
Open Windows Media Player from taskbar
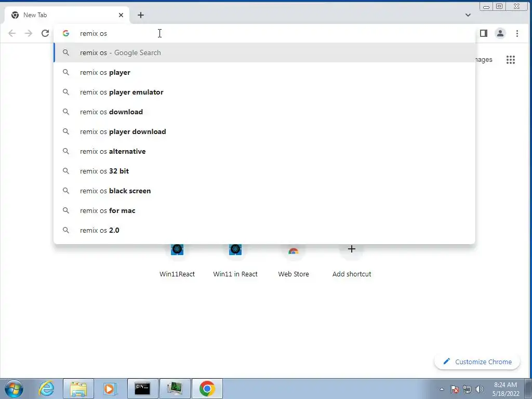click(110, 389)
